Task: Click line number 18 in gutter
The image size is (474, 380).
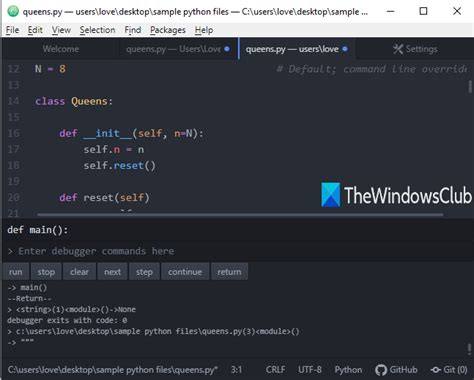Action: [x=13, y=165]
